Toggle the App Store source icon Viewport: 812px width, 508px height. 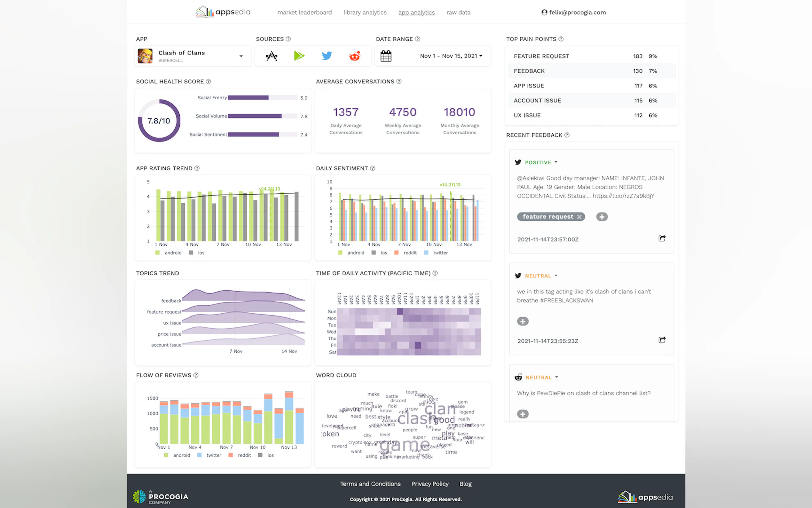(x=271, y=56)
